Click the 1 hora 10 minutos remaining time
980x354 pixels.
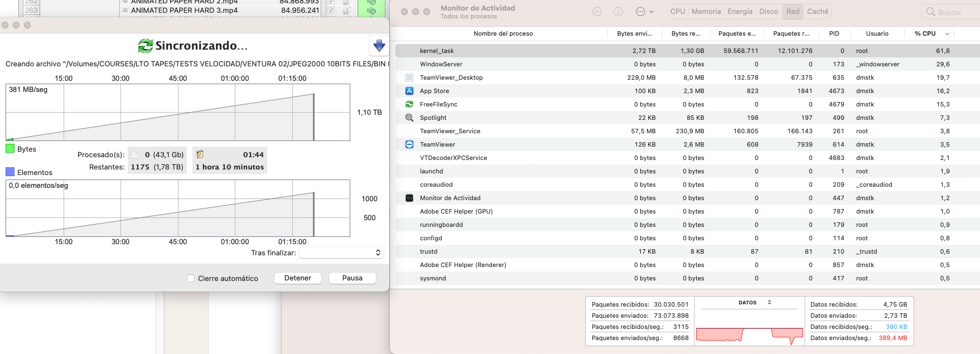click(230, 167)
